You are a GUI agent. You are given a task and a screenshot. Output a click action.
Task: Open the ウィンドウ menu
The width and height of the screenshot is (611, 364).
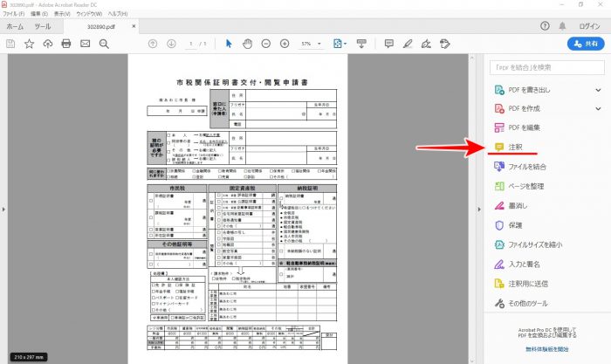89,14
